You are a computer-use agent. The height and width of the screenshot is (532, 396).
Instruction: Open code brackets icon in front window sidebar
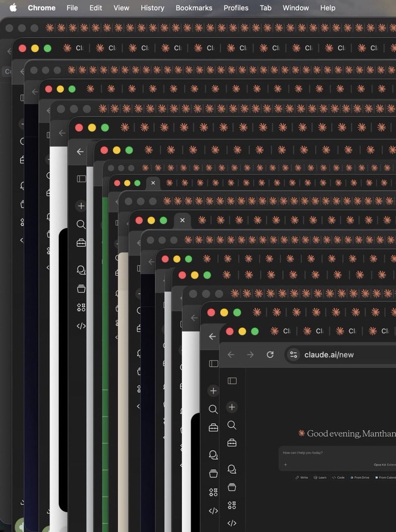tap(232, 523)
